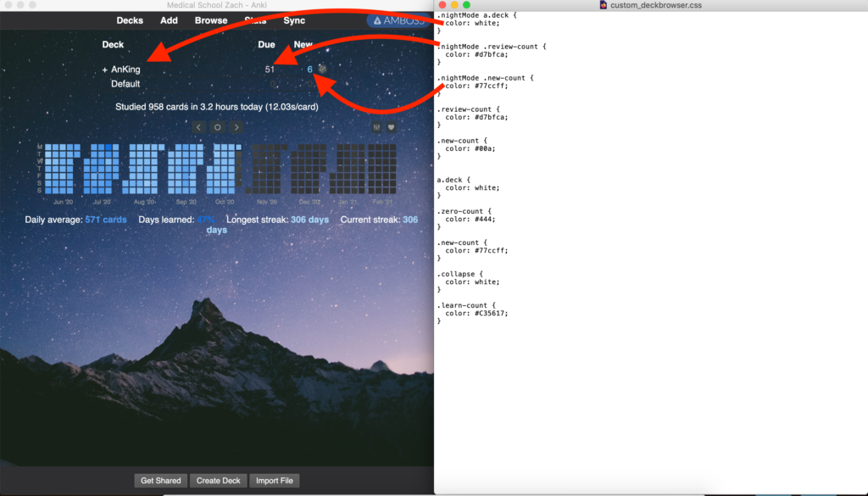The width and height of the screenshot is (868, 496).
Task: Select today's outlined heatmap day cell
Action: (238, 148)
